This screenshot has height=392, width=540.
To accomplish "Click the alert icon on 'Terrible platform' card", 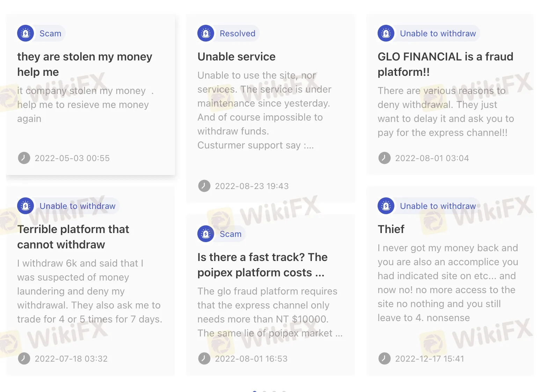I will 25,206.
